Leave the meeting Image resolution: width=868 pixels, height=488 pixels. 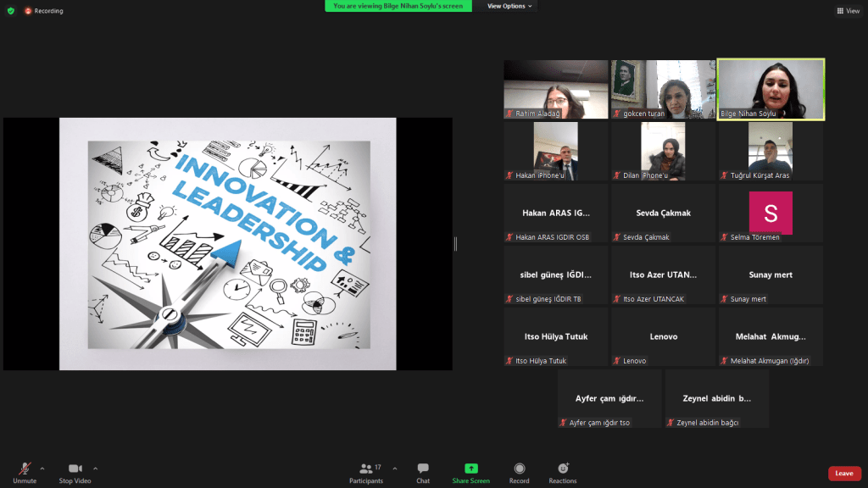click(x=843, y=474)
